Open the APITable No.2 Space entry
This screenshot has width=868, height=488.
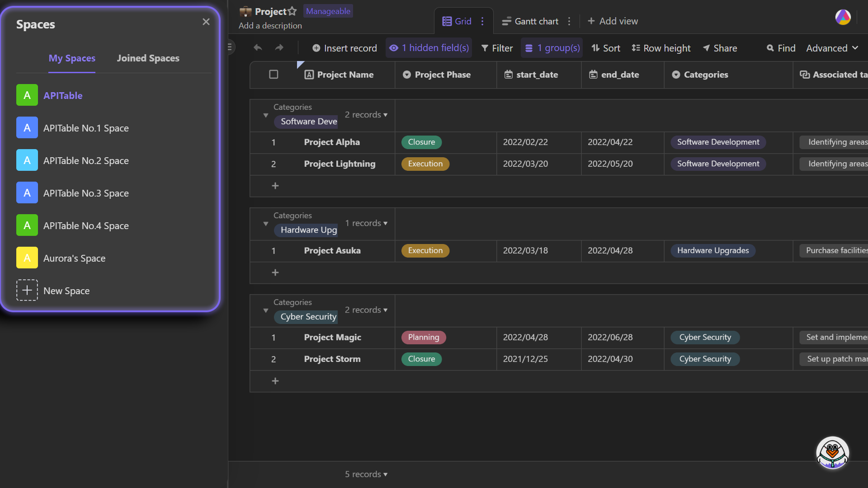113,160
